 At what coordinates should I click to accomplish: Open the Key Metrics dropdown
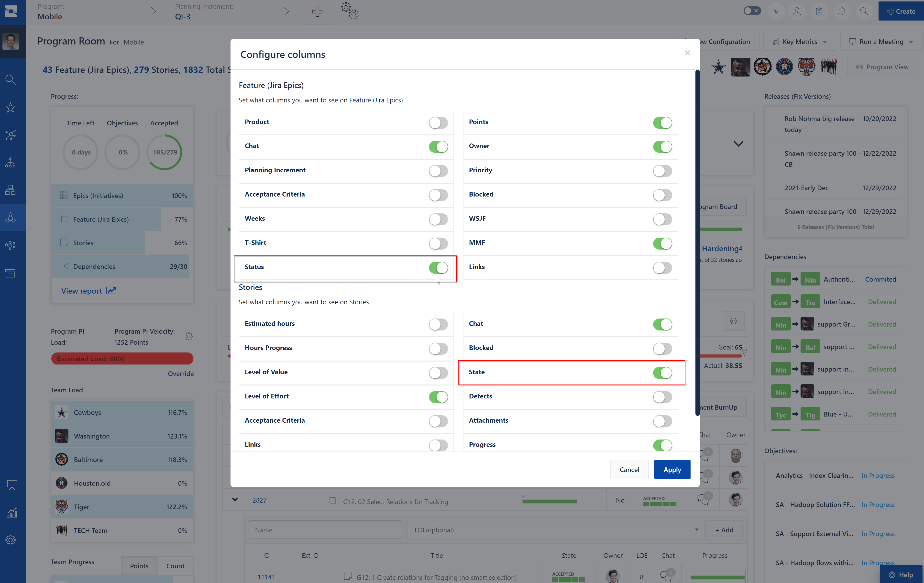click(799, 42)
